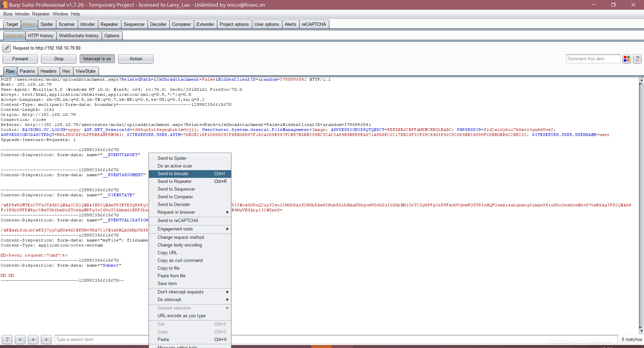
Task: Click the Comment this item field
Action: (593, 59)
